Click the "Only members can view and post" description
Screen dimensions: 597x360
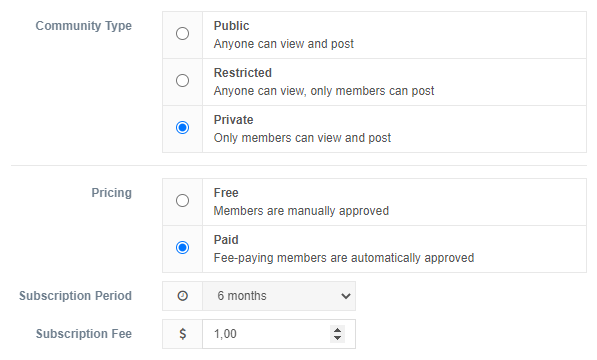tap(302, 138)
